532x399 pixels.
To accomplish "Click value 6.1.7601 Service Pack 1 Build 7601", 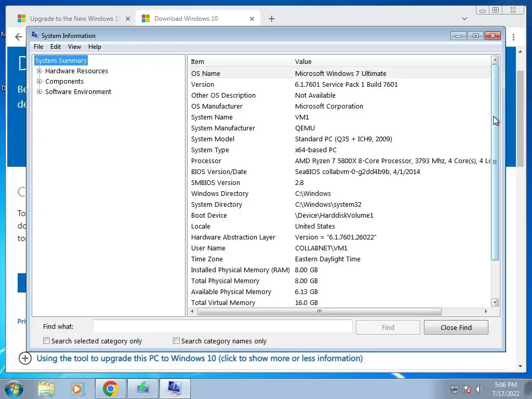I will click(346, 85).
